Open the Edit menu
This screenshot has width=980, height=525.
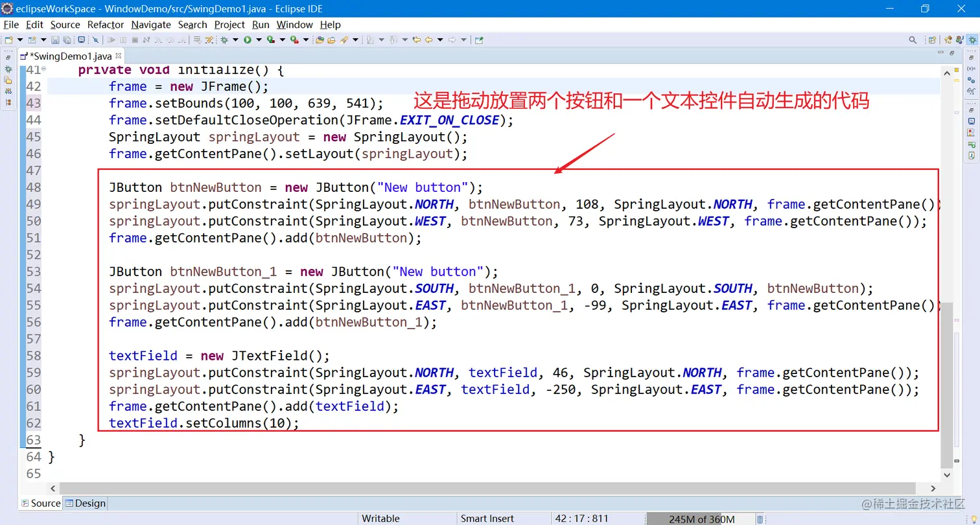34,25
